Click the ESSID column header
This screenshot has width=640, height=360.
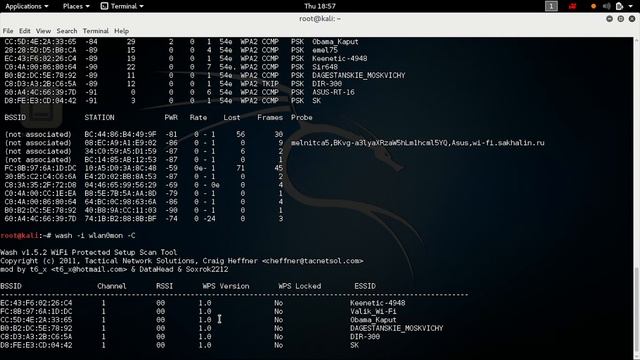coord(365,286)
